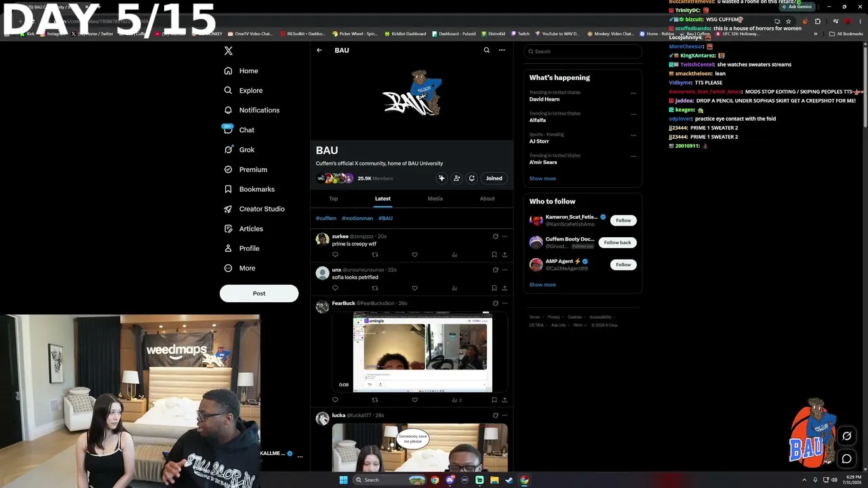Image resolution: width=868 pixels, height=488 pixels.
Task: Click the X logo in sidebar
Action: [x=229, y=51]
